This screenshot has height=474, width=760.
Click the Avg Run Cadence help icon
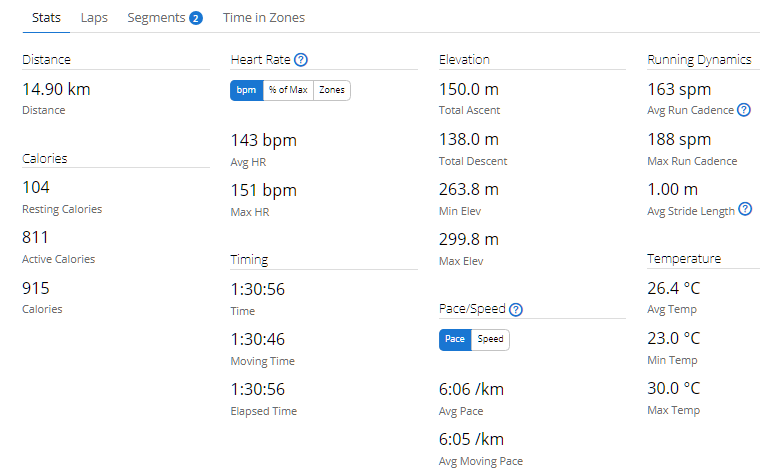(744, 110)
